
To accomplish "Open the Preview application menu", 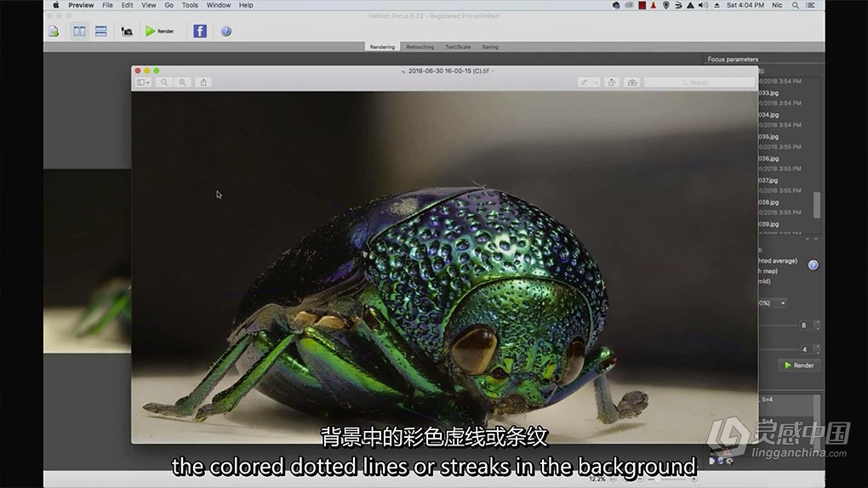I will coord(81,5).
